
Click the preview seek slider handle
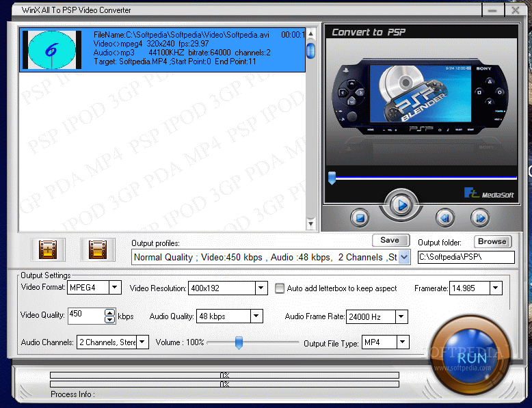pyautogui.click(x=332, y=178)
